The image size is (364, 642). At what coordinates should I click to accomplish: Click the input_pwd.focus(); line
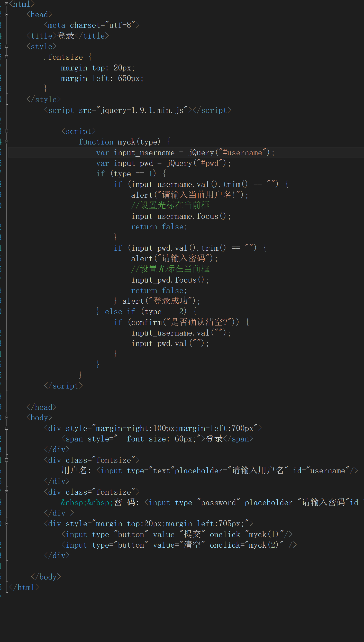click(170, 280)
